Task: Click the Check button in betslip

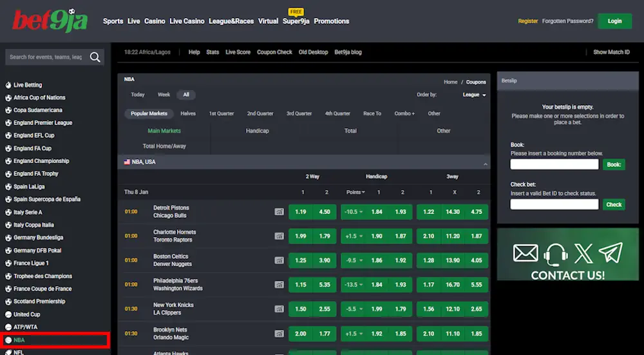Action: 614,205
